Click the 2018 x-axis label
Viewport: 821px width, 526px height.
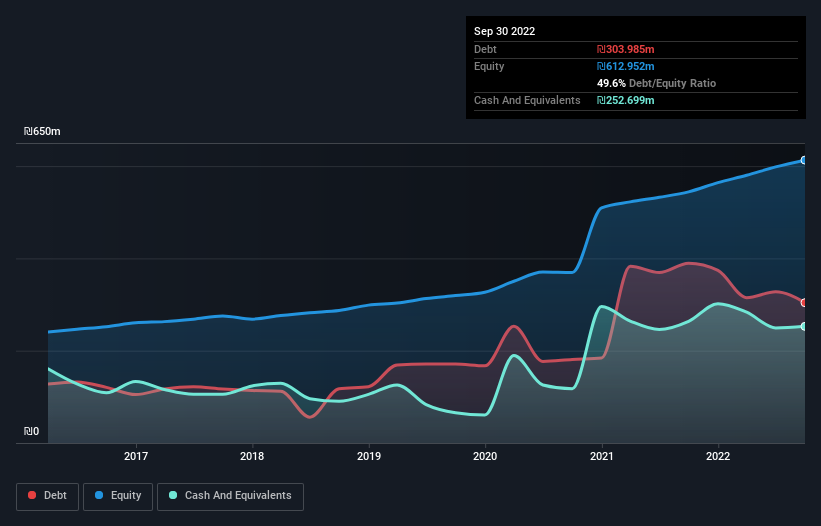[252, 456]
